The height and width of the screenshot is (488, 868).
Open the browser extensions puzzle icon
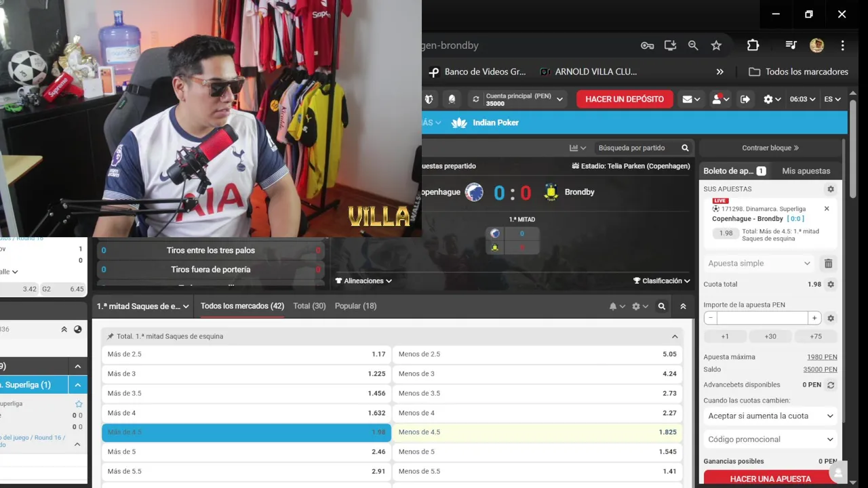tap(753, 45)
